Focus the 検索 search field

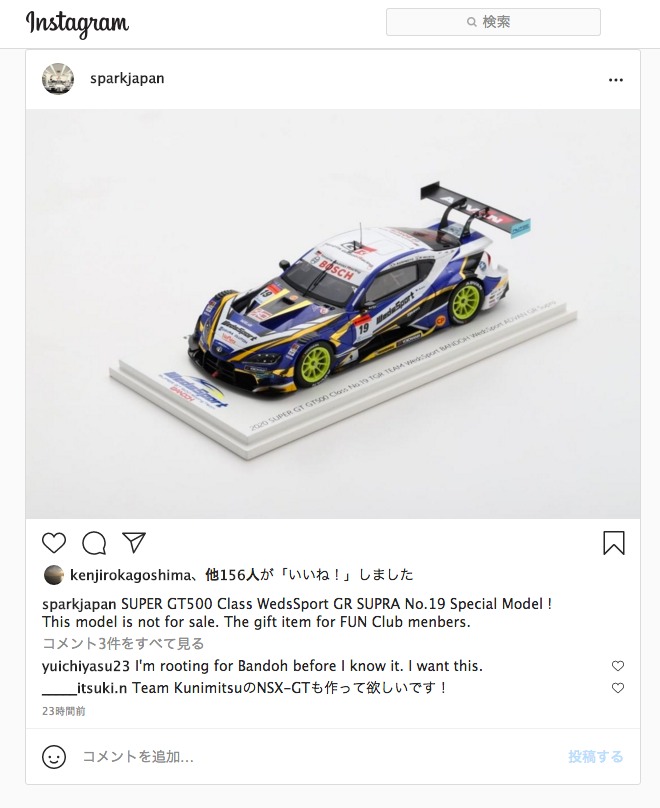click(x=493, y=22)
